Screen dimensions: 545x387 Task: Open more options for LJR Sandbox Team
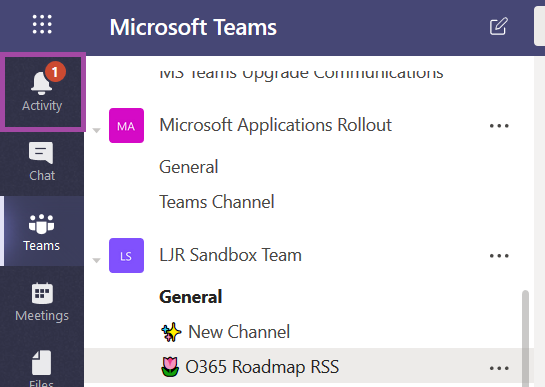[x=499, y=256]
